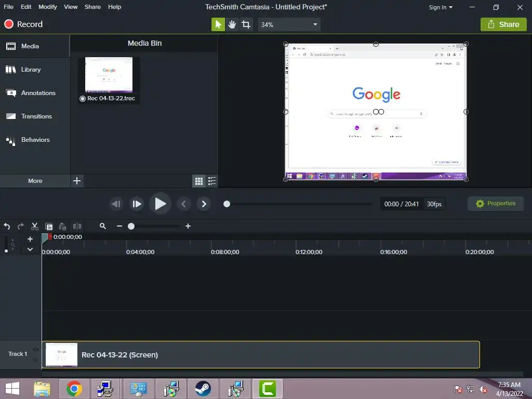The height and width of the screenshot is (399, 532).
Task: Copy the selected clip
Action: (49, 227)
